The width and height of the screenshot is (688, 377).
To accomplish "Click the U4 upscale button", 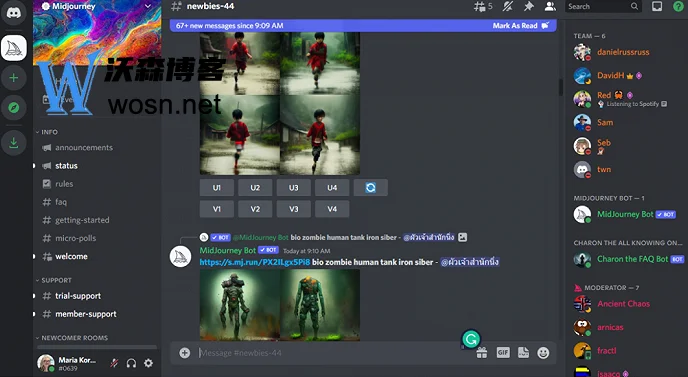I will tap(332, 187).
